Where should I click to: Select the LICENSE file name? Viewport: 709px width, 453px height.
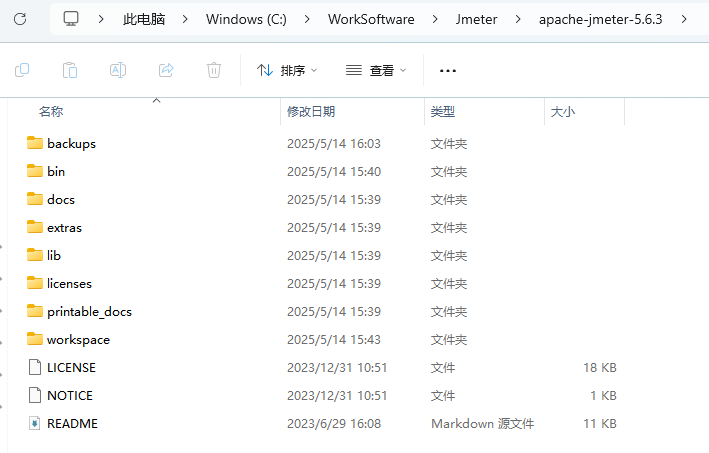click(x=71, y=368)
